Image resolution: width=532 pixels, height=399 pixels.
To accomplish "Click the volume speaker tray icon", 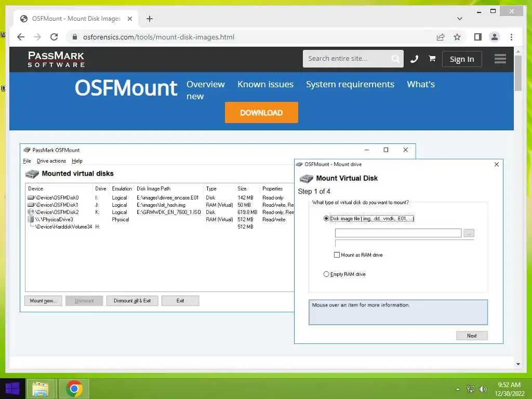I will pos(483,389).
